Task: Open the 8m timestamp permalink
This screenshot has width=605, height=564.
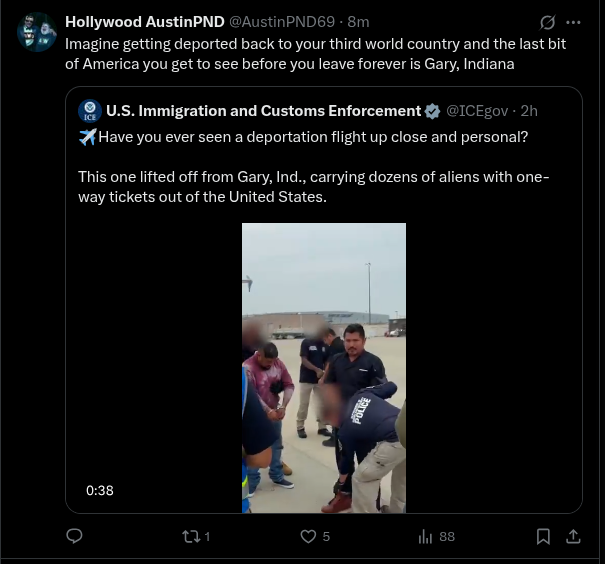Action: [358, 22]
